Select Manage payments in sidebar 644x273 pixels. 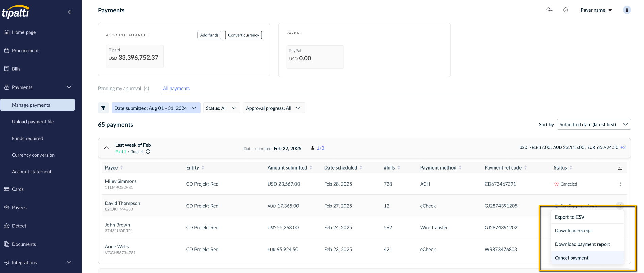click(x=37, y=105)
